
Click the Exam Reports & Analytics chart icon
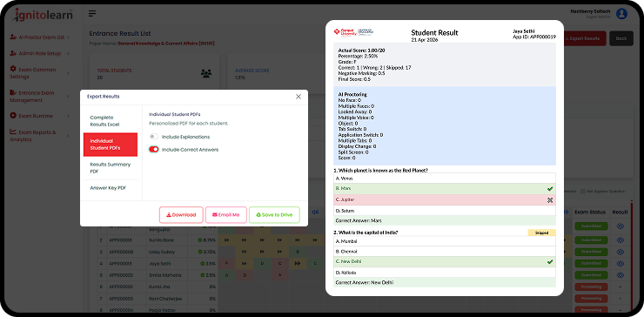point(13,132)
